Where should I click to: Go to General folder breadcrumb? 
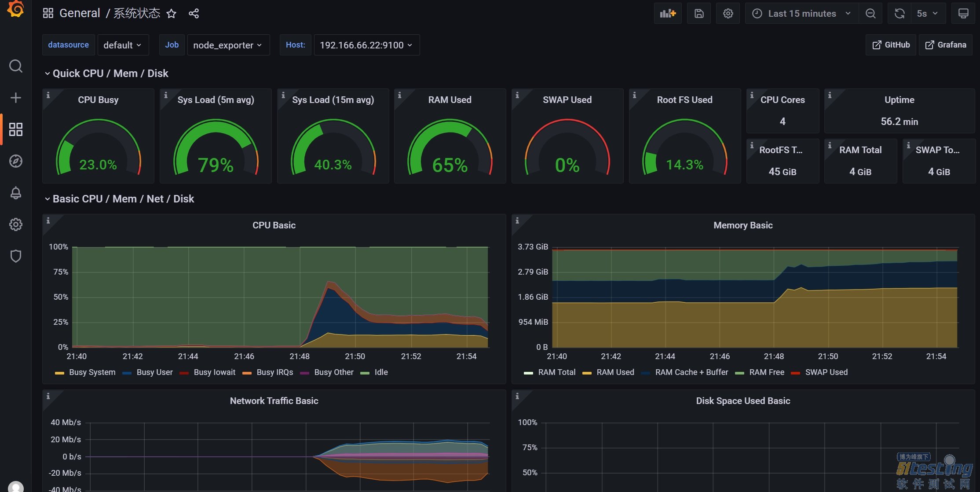[x=80, y=13]
